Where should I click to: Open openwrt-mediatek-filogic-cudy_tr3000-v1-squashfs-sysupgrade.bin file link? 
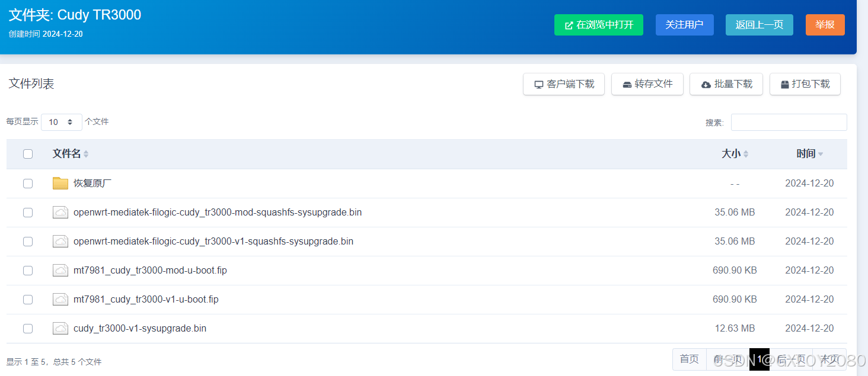coord(213,242)
